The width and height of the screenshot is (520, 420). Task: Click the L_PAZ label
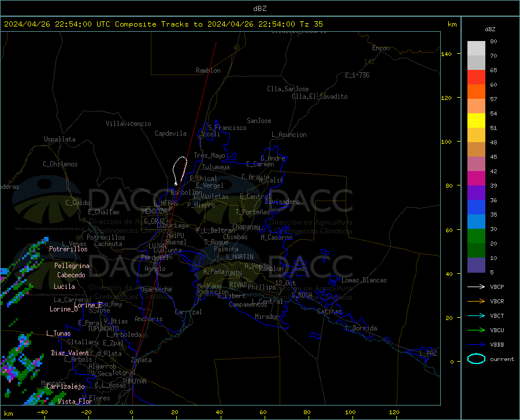[429, 354]
